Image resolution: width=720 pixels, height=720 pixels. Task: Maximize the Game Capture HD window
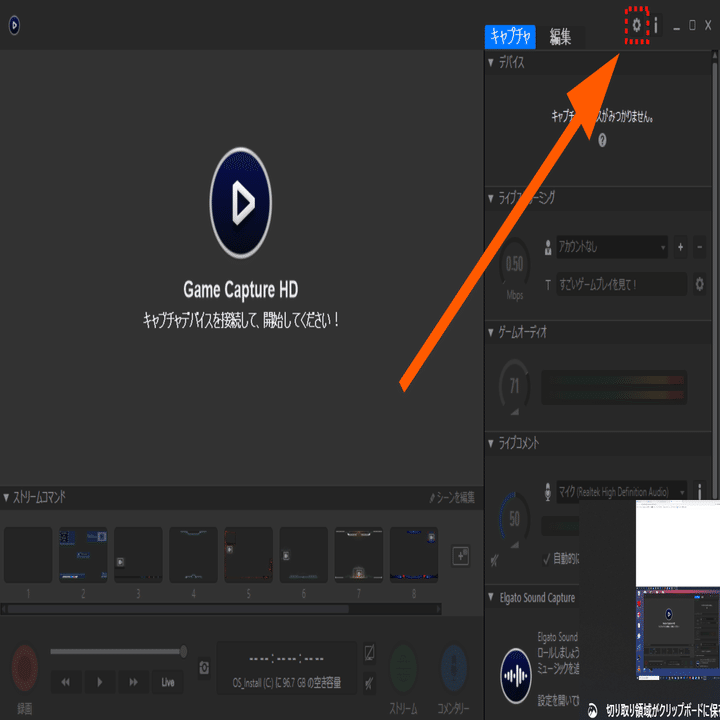692,25
